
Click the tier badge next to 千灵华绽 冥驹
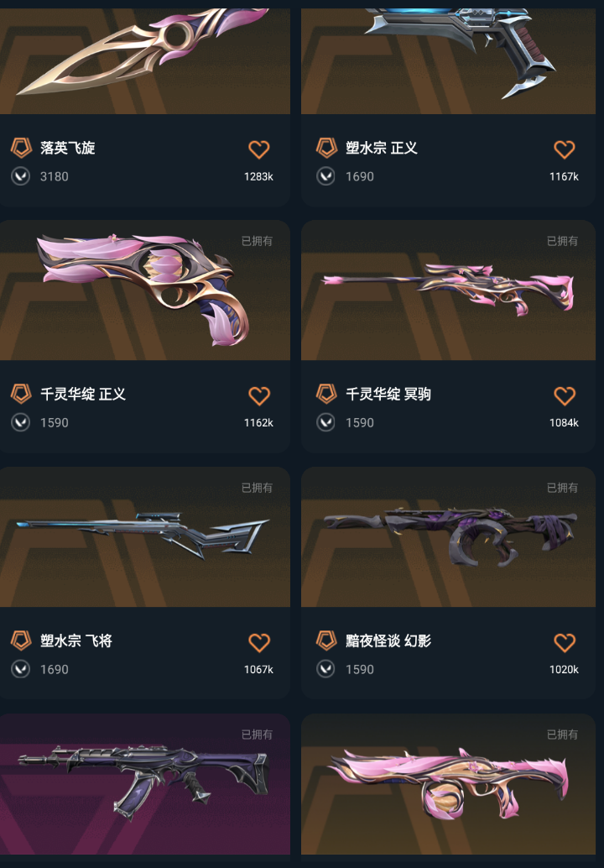[326, 395]
